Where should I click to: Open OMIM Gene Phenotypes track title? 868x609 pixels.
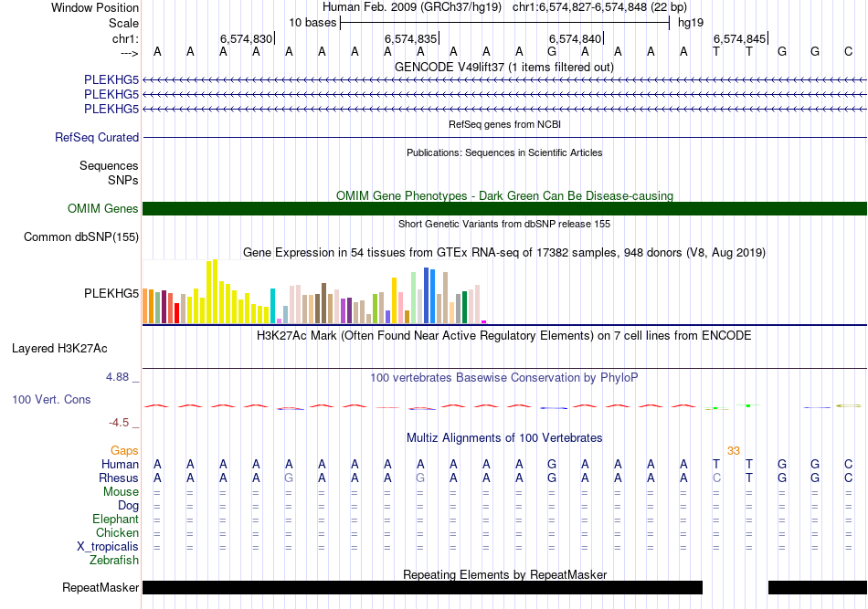pyautogui.click(x=504, y=195)
